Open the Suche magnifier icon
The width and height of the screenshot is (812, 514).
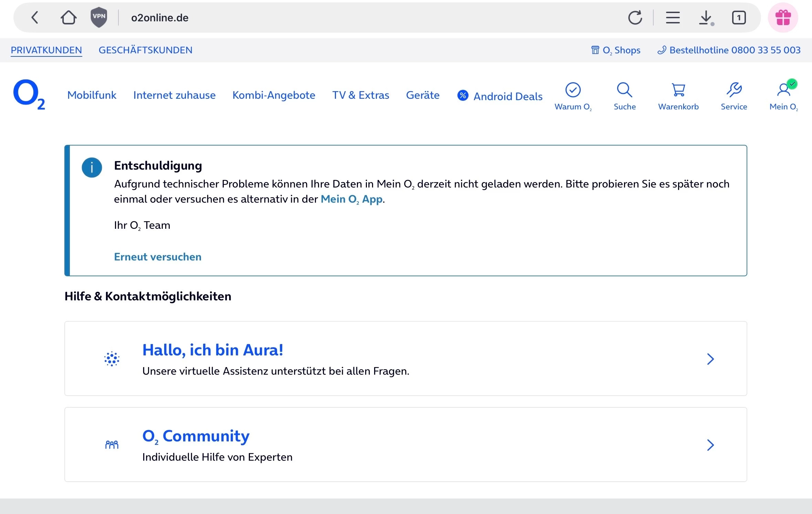[624, 90]
